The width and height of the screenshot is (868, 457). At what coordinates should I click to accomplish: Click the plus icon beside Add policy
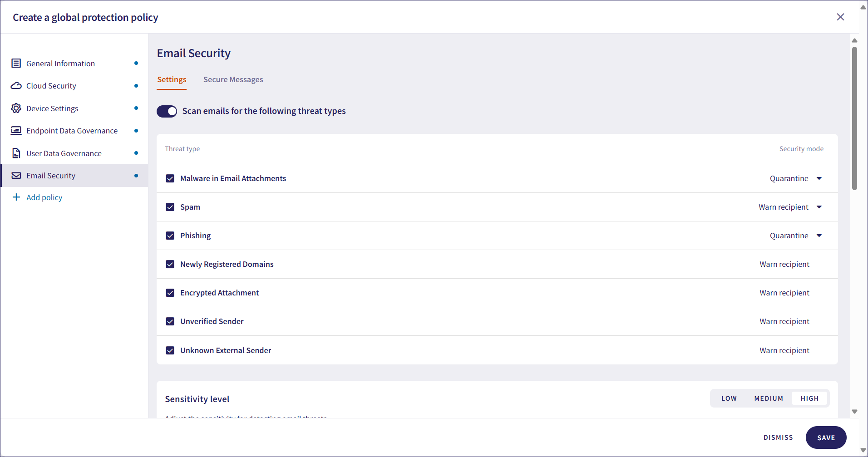(x=16, y=197)
